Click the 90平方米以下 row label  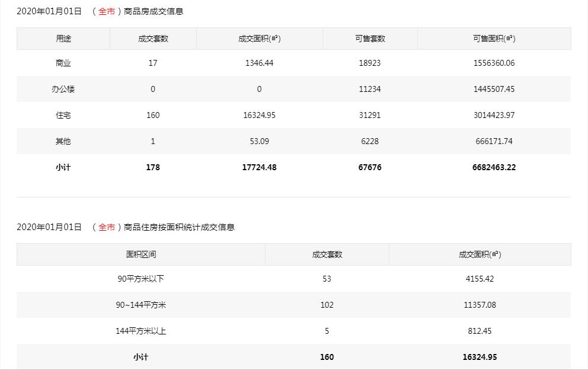click(x=141, y=279)
